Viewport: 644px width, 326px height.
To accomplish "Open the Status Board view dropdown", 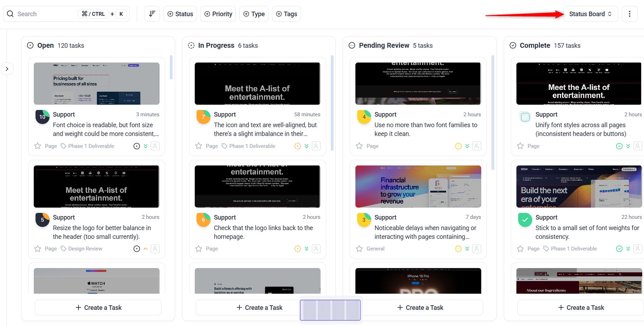I will click(x=590, y=14).
